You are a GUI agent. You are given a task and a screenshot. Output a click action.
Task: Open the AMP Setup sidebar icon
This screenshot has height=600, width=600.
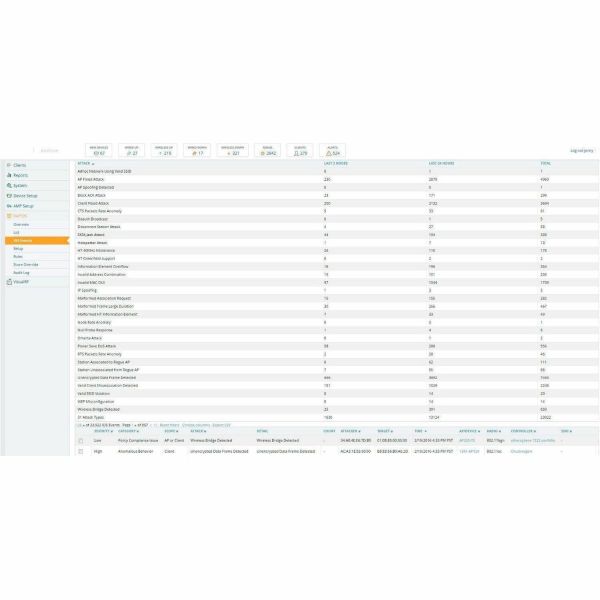[x=9, y=206]
